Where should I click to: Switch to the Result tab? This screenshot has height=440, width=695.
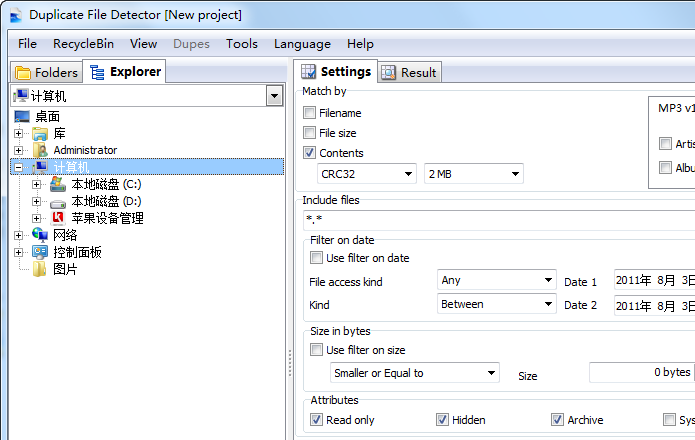click(410, 73)
